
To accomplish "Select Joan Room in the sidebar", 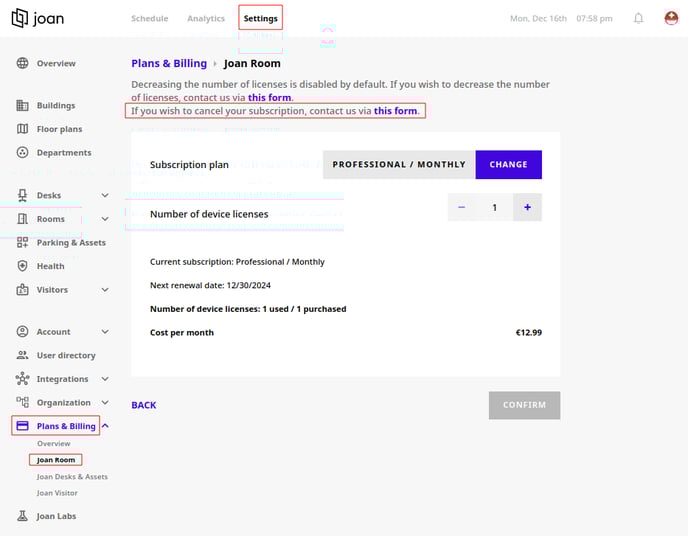I will pos(56,460).
